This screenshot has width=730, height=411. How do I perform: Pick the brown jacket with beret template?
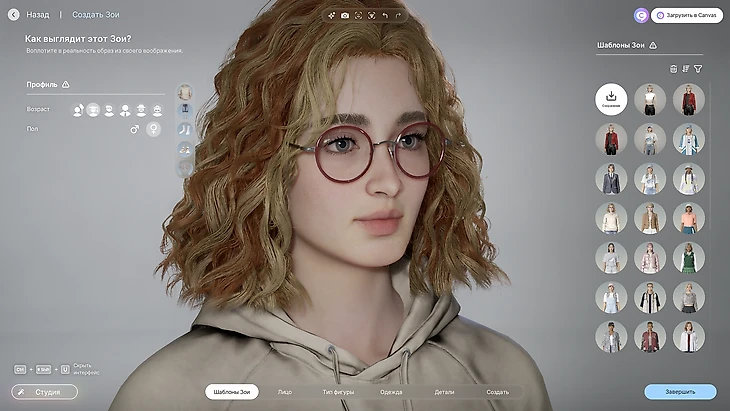click(x=650, y=218)
